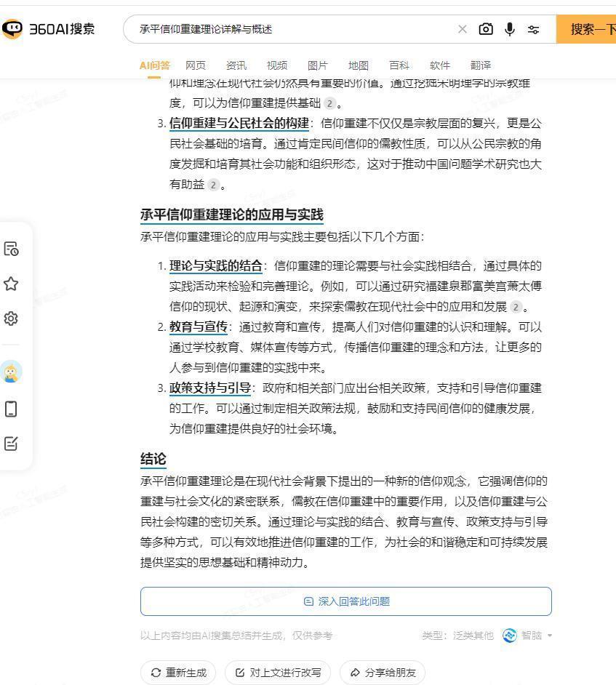
Task: Click 教育与宣传 link
Action: pyautogui.click(x=199, y=327)
